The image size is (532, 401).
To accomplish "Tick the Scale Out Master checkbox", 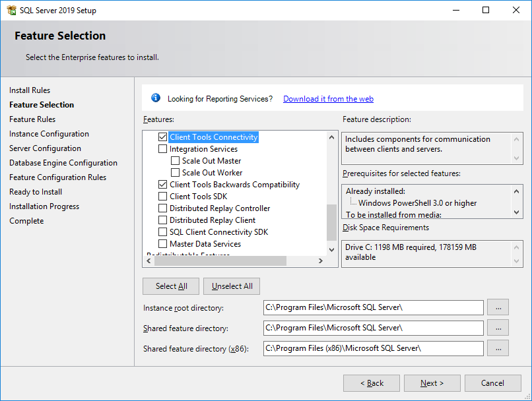I will [x=176, y=161].
